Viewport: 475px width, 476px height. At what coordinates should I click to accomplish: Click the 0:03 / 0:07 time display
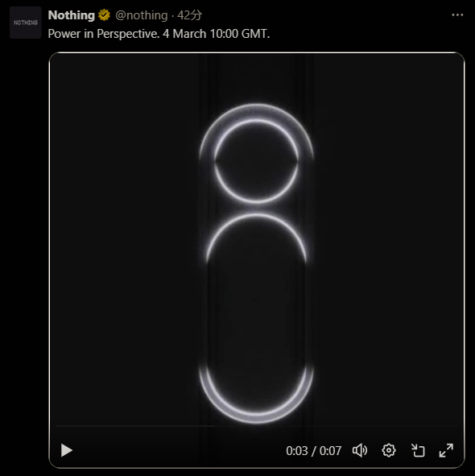pos(313,451)
